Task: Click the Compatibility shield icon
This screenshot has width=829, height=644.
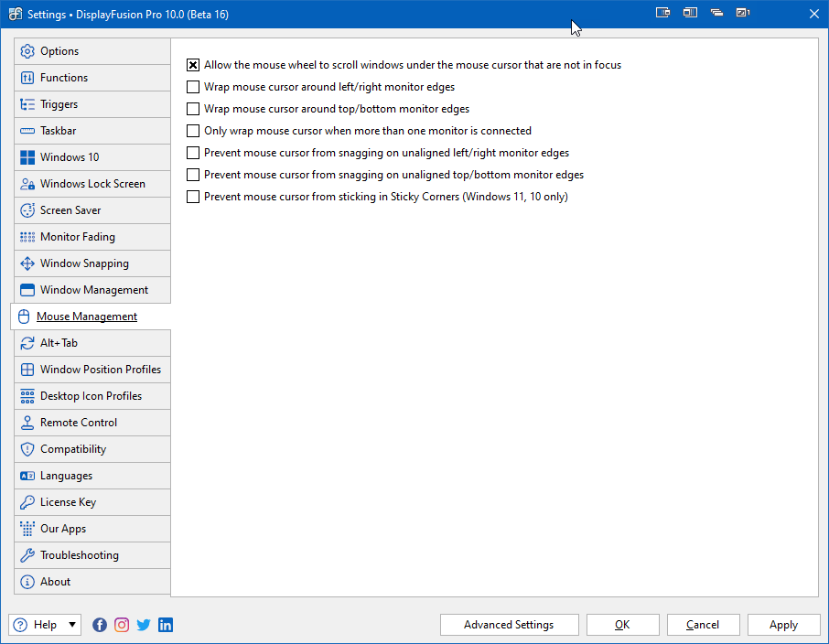Action: click(27, 449)
